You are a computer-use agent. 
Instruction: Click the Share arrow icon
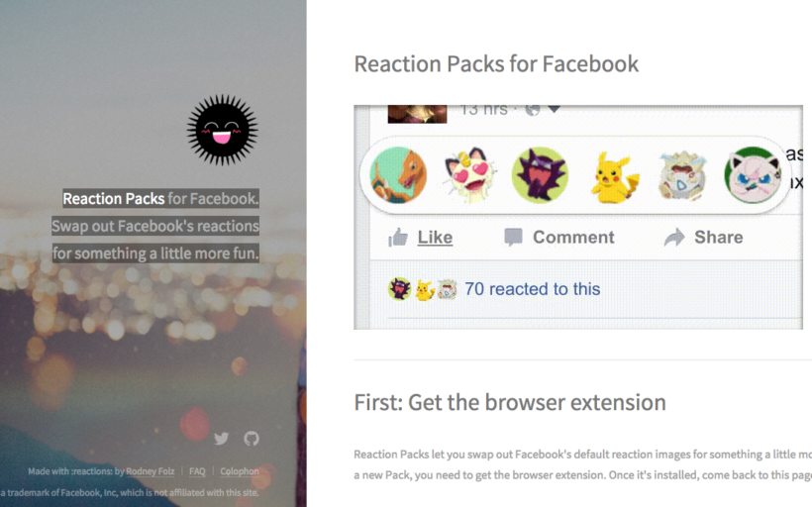[674, 238]
